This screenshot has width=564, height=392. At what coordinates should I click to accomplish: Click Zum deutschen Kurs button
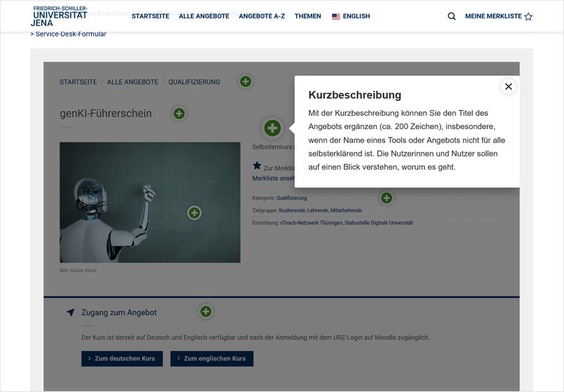click(122, 359)
